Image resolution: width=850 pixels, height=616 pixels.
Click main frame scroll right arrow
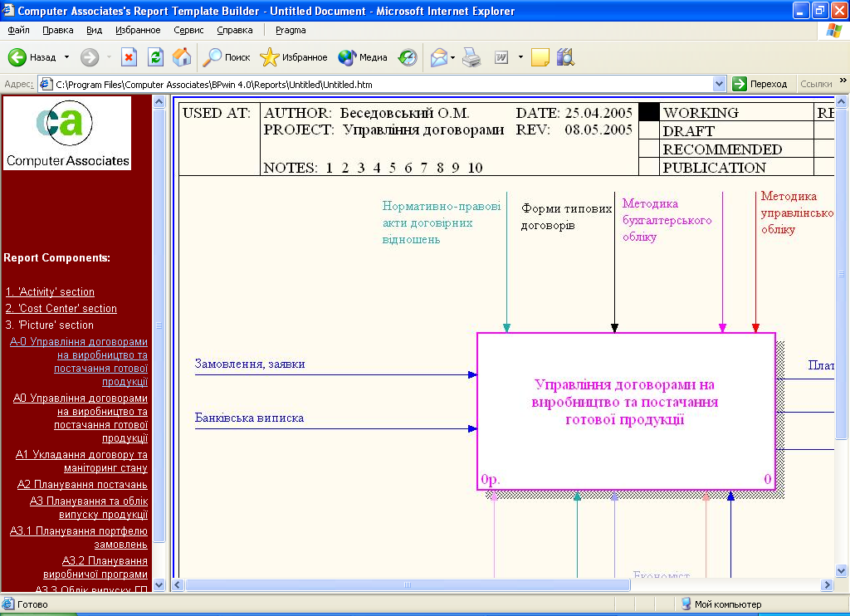pos(827,584)
